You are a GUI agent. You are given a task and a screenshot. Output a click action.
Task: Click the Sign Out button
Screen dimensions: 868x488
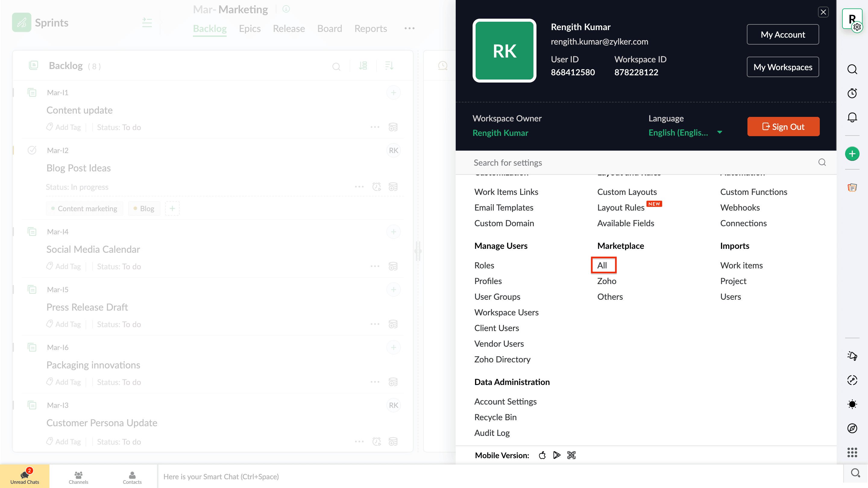tap(783, 127)
